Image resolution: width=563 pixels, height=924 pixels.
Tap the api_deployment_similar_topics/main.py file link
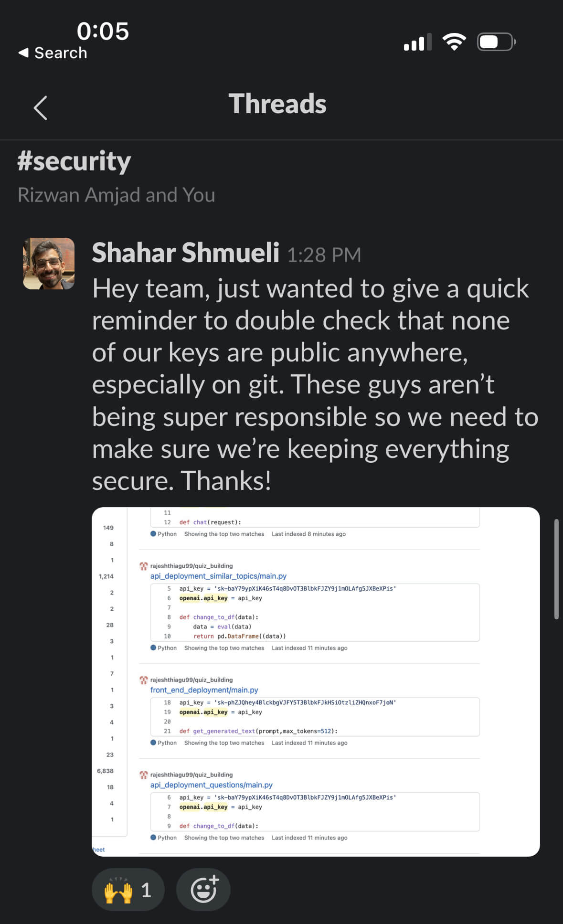pos(218,576)
